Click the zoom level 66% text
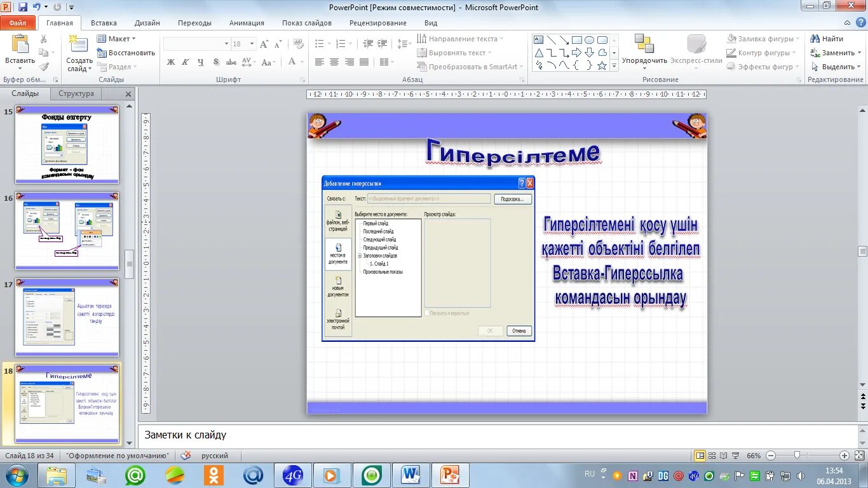Viewport: 868px width, 488px height. tap(754, 456)
